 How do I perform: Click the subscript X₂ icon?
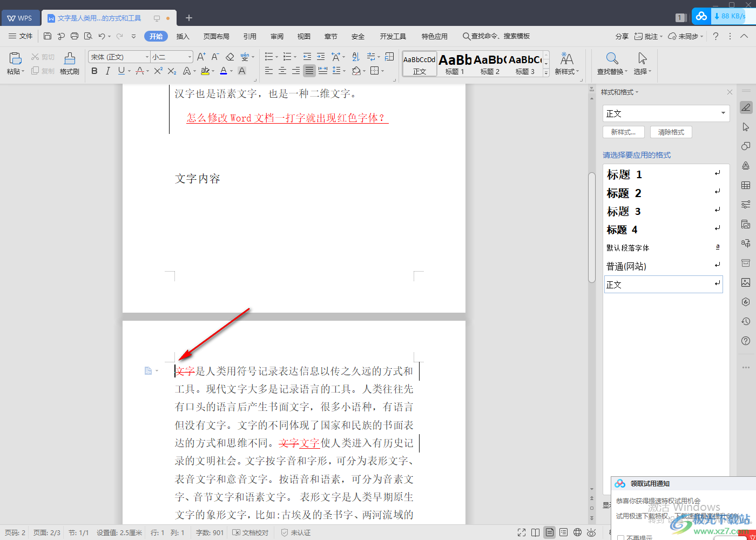click(172, 71)
